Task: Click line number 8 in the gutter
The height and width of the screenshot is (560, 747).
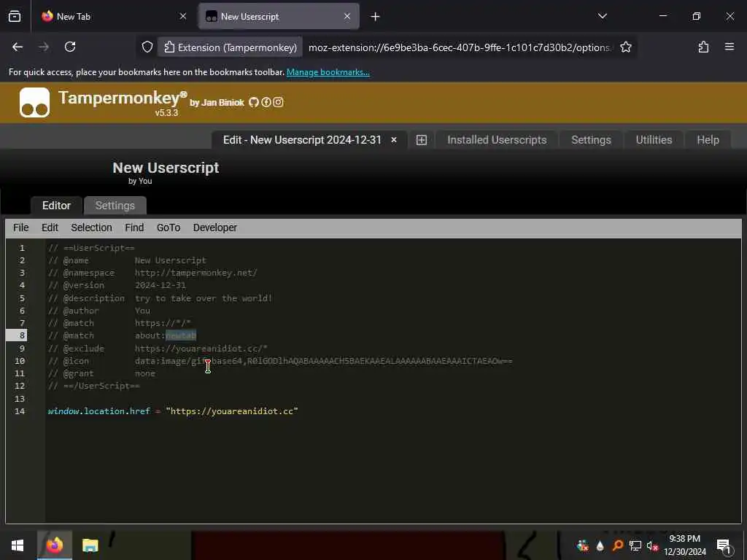Action: (22, 335)
